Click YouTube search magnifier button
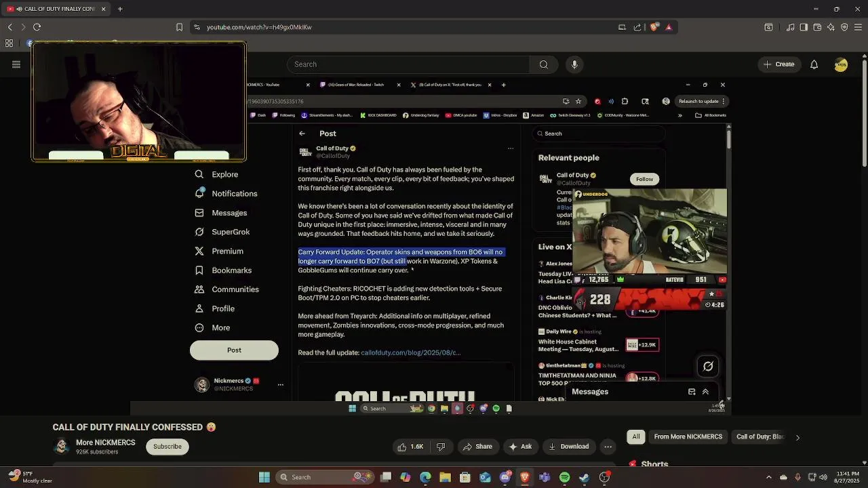The width and height of the screenshot is (868, 488). click(544, 64)
